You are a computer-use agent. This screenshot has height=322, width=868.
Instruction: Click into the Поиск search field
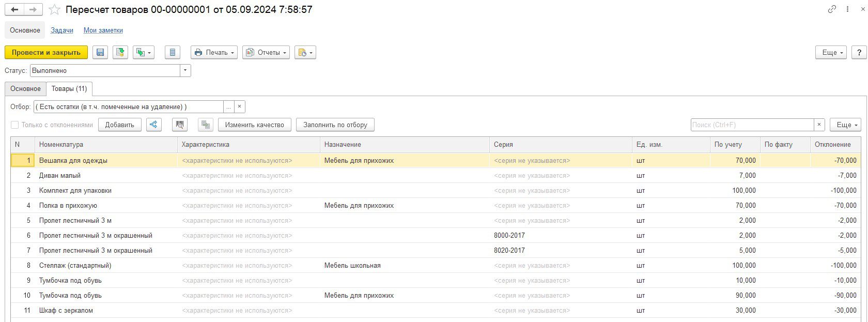pos(752,125)
